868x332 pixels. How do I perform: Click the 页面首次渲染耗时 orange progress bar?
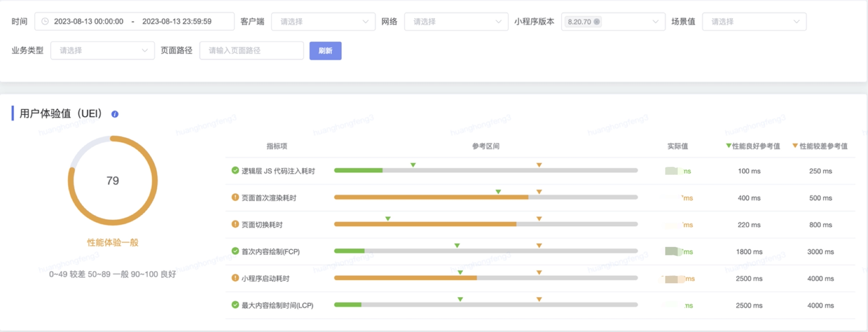(x=431, y=197)
